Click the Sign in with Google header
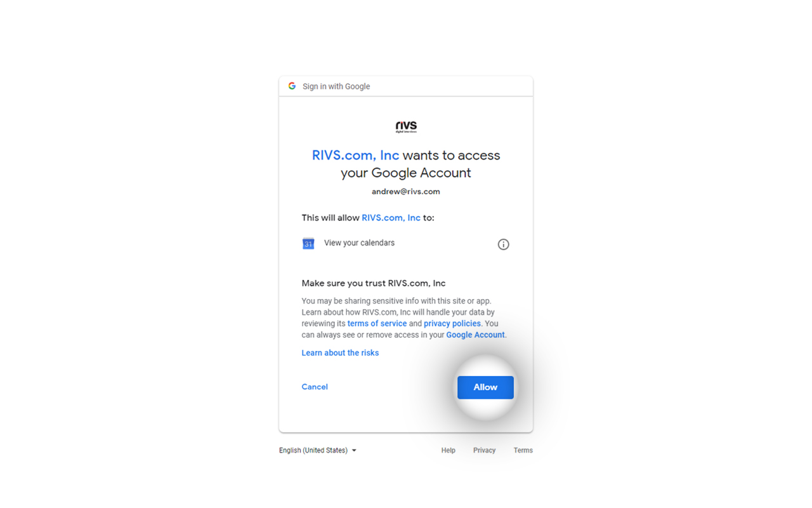The height and width of the screenshot is (508, 812). pyautogui.click(x=336, y=86)
